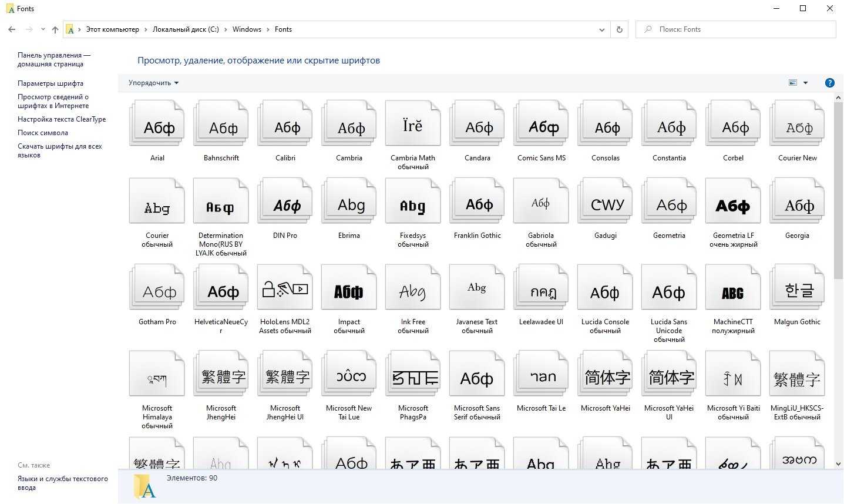Select the DIN Pro font icon
Viewport: 844px width, 504px height.
[x=285, y=201]
